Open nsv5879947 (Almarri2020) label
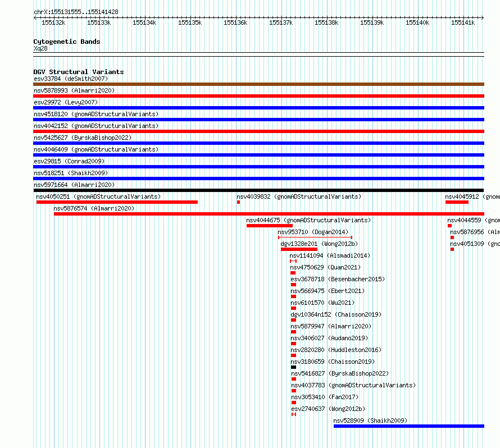 [331, 326]
